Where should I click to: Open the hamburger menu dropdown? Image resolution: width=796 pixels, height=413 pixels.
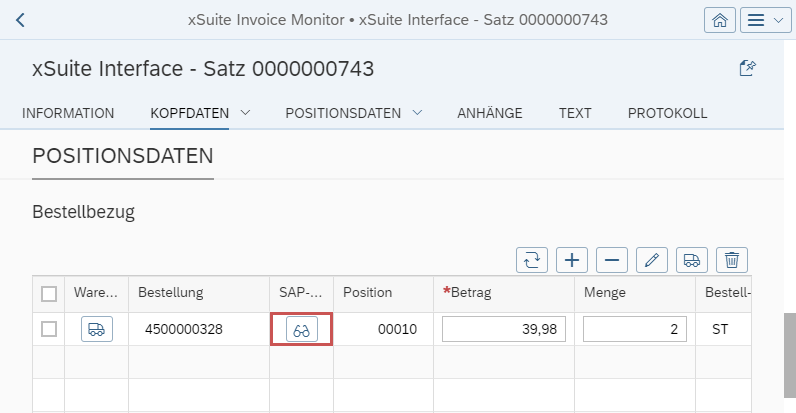click(x=766, y=20)
